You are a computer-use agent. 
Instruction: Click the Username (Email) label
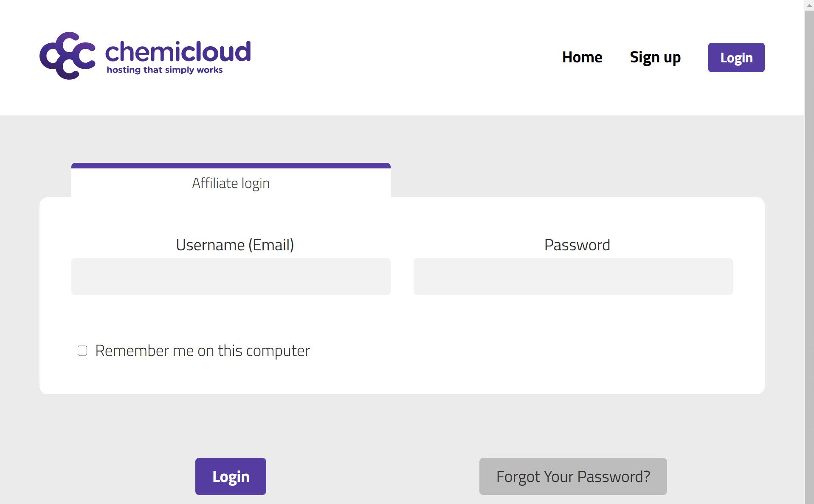tap(235, 245)
